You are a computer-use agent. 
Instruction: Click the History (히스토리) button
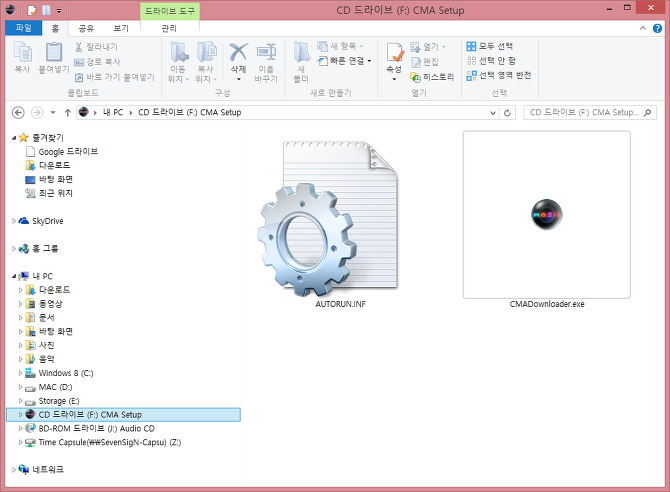pos(432,77)
